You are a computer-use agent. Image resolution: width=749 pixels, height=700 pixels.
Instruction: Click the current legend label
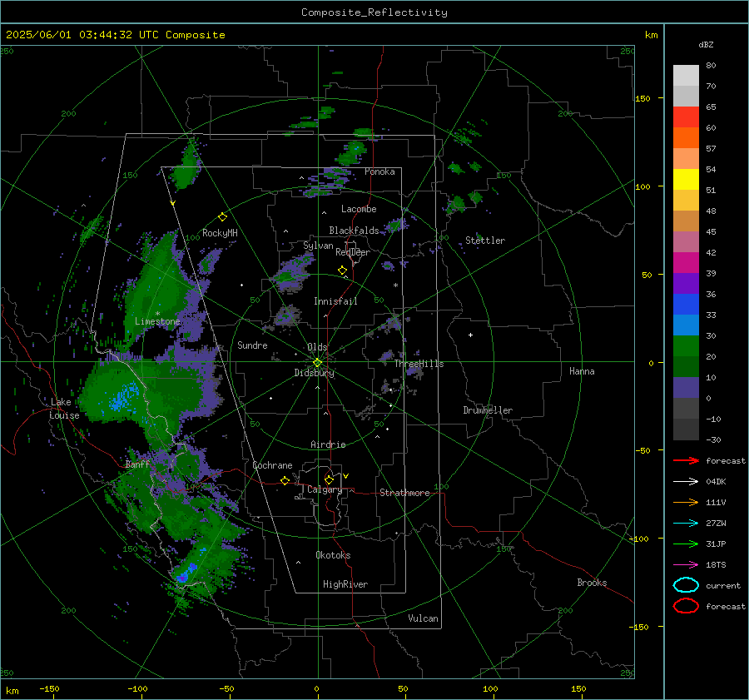[x=723, y=585]
